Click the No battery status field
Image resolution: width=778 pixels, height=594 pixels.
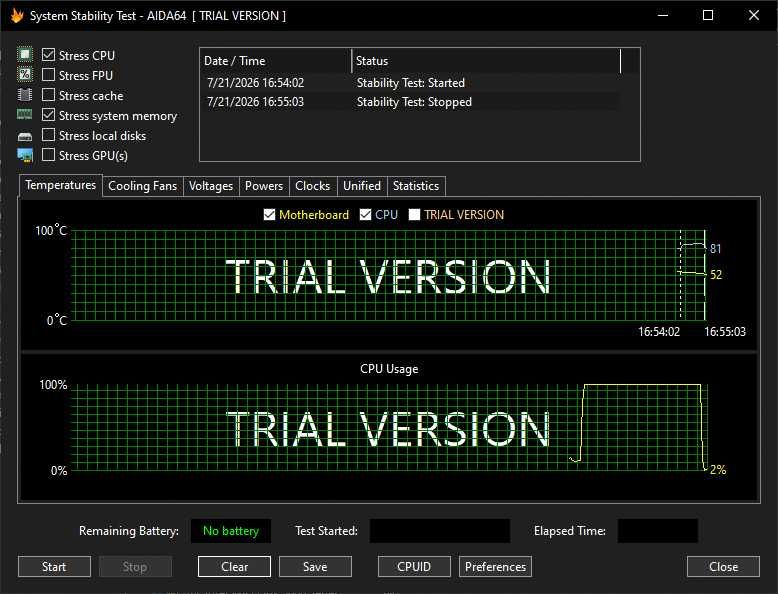coord(231,531)
